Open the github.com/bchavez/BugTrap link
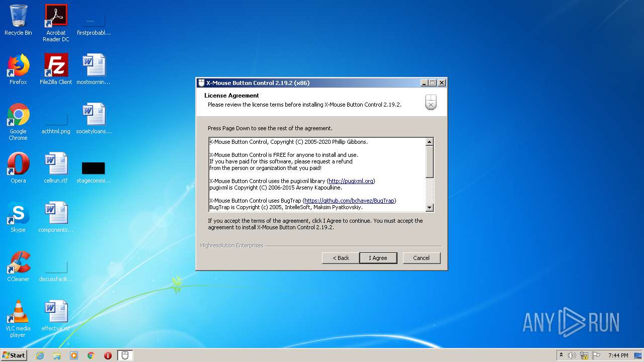644x362 pixels. tap(349, 201)
